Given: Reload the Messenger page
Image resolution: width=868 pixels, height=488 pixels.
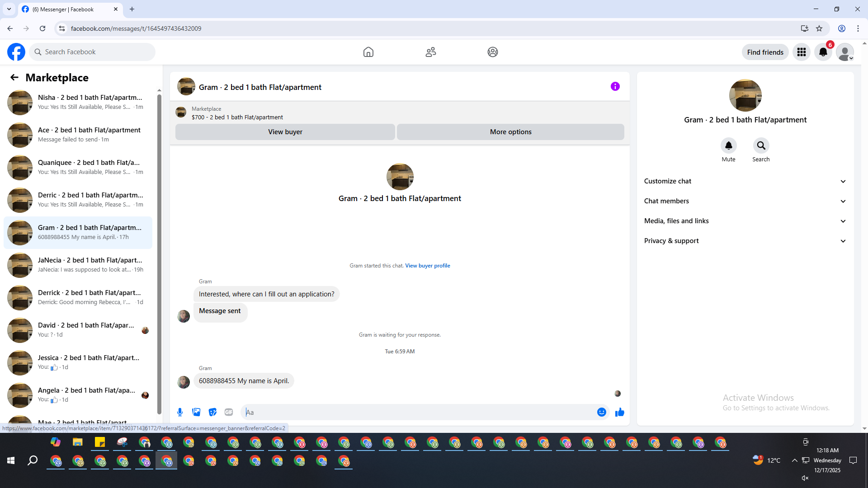Looking at the screenshot, I should pos(42,28).
